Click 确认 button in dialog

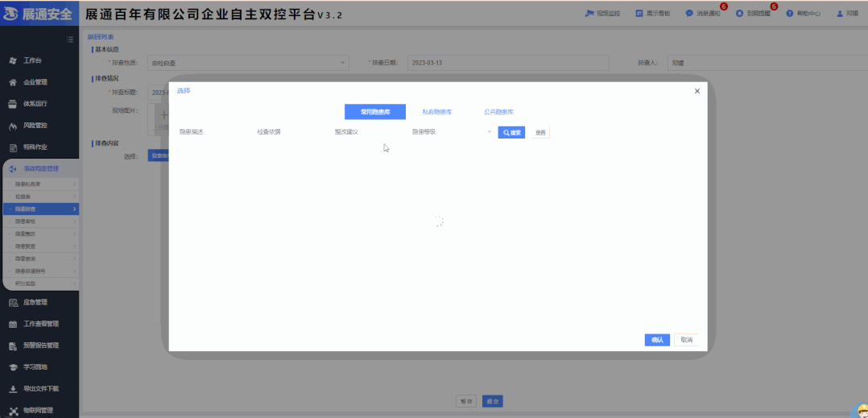click(x=658, y=340)
